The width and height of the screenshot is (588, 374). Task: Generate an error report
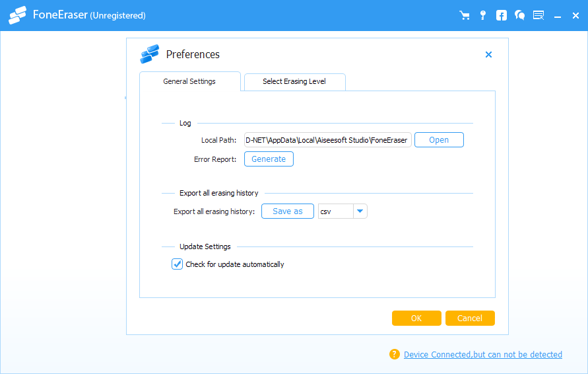click(x=269, y=159)
